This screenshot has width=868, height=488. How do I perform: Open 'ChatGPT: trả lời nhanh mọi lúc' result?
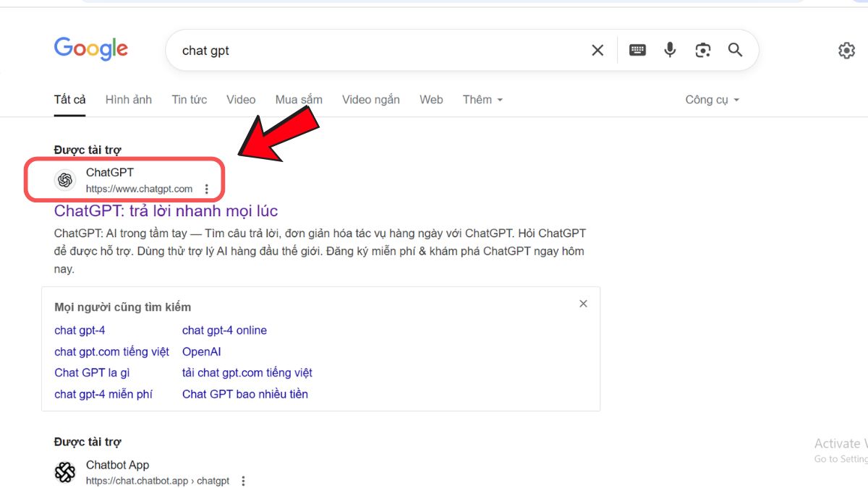pos(166,211)
